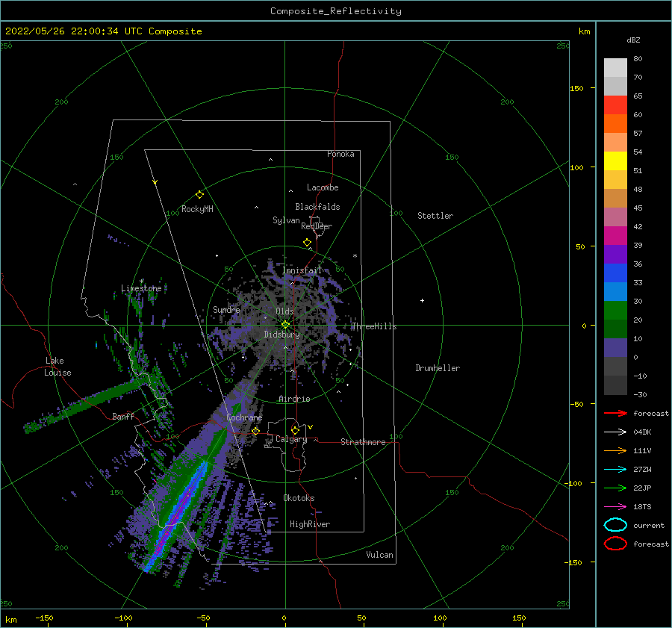Click the -150 tick on bottom axis
This screenshot has height=628, width=672.
tap(44, 618)
